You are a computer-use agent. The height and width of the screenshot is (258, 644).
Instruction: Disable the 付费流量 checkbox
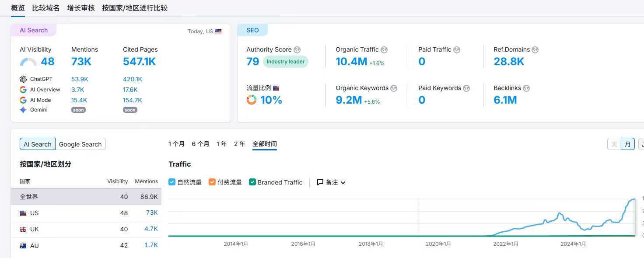tap(212, 182)
